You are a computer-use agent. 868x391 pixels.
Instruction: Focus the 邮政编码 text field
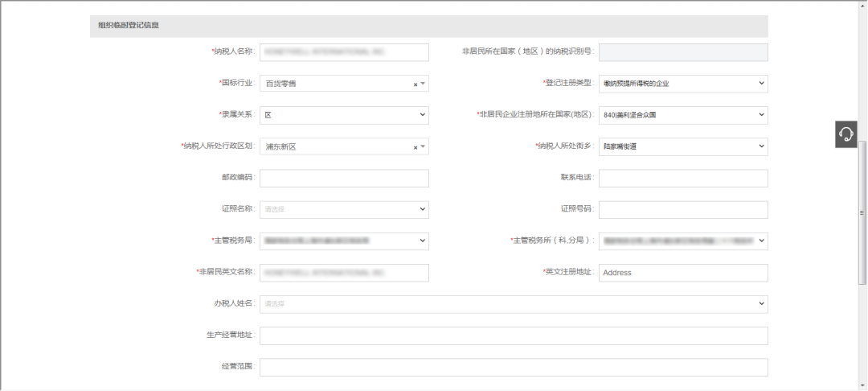pyautogui.click(x=344, y=178)
